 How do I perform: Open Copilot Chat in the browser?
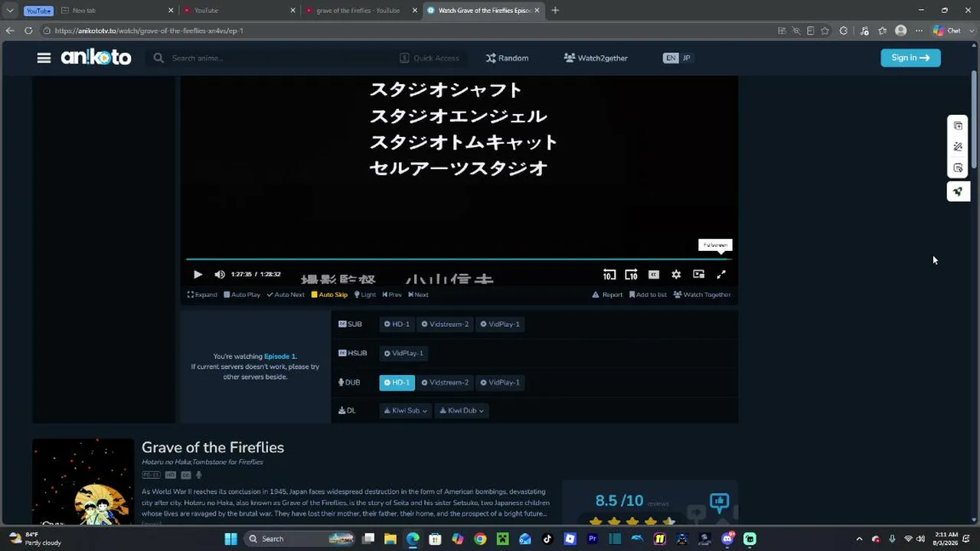(x=946, y=31)
